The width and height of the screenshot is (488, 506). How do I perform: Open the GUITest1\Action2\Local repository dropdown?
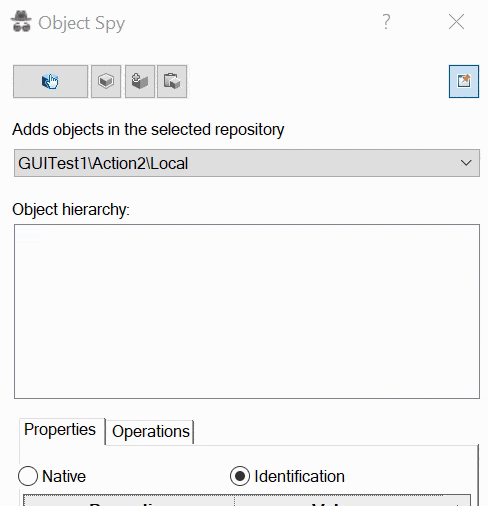pyautogui.click(x=247, y=163)
